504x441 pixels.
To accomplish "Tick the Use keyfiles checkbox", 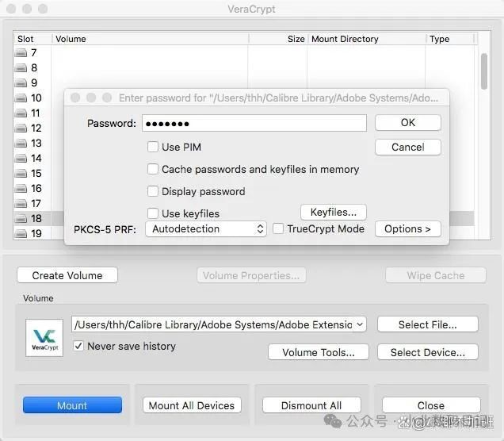I will pos(153,213).
